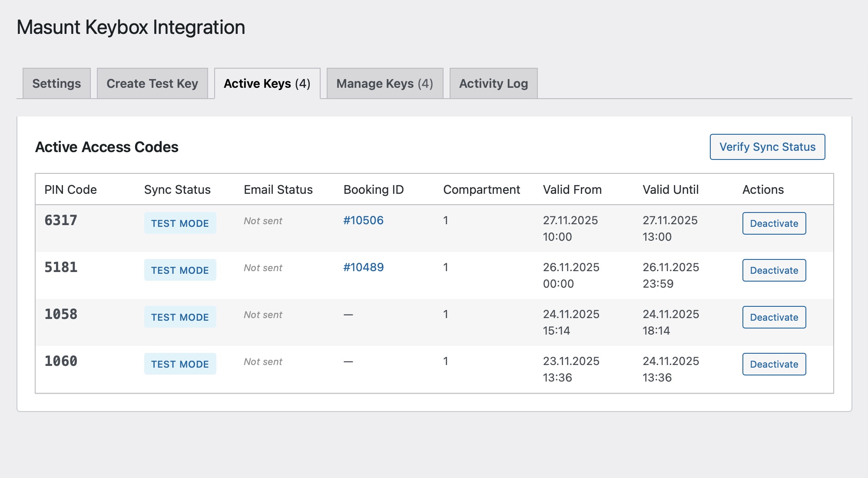
Task: Click the Valid Until column header
Action: [x=671, y=189]
